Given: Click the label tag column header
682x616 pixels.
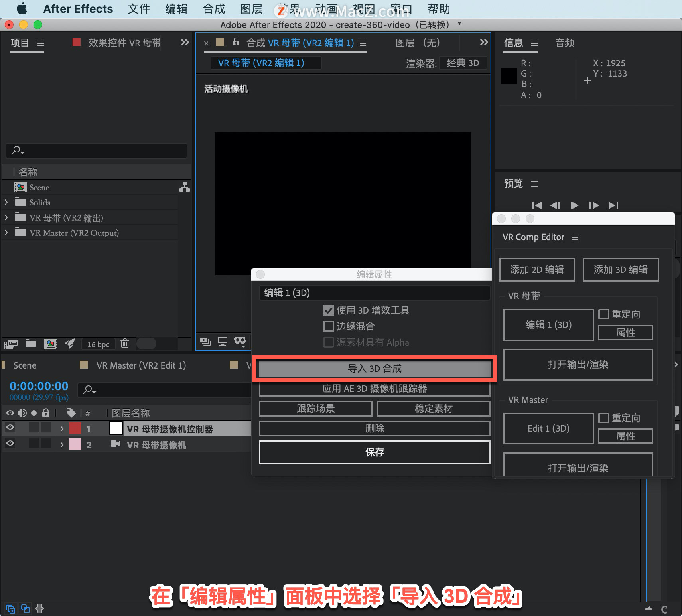Looking at the screenshot, I should click(71, 413).
